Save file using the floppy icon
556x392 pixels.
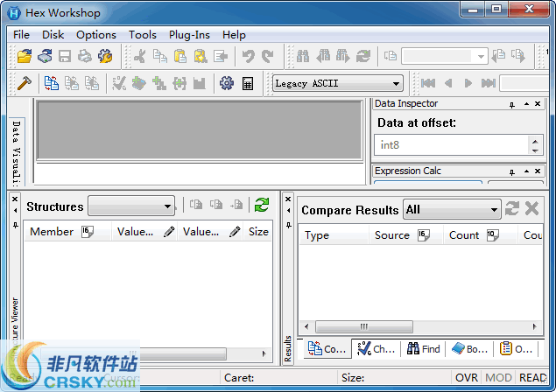(x=65, y=56)
